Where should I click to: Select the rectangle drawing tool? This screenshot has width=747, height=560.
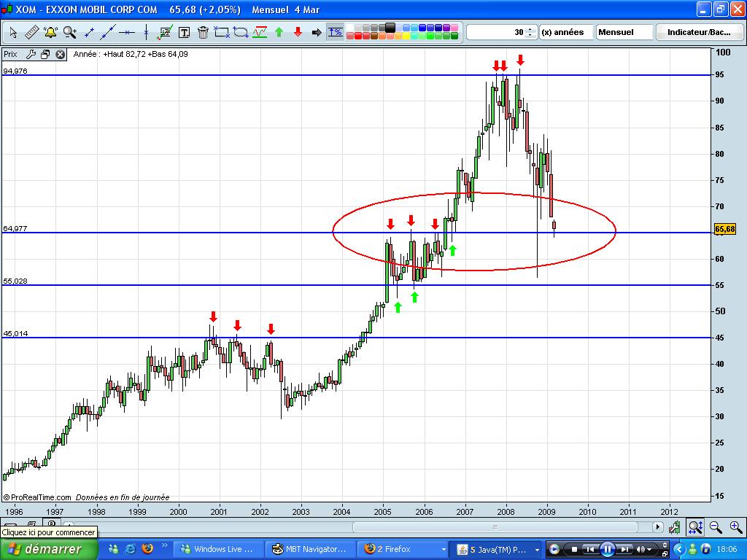click(222, 32)
